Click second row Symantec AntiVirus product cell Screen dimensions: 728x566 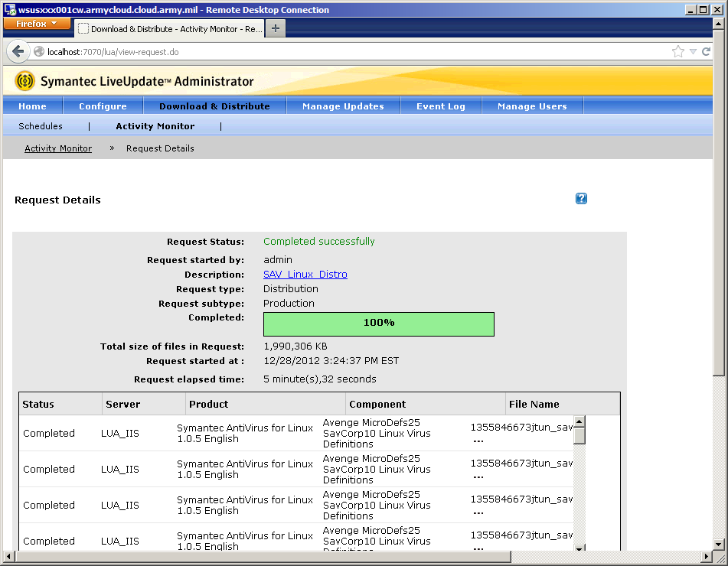click(x=245, y=469)
